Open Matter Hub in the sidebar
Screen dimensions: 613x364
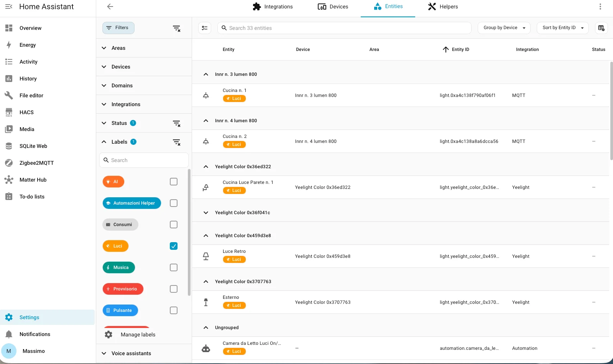point(48,180)
